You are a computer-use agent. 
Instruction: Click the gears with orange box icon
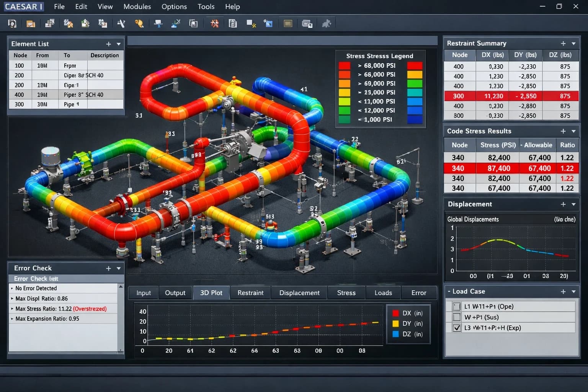tap(68, 24)
